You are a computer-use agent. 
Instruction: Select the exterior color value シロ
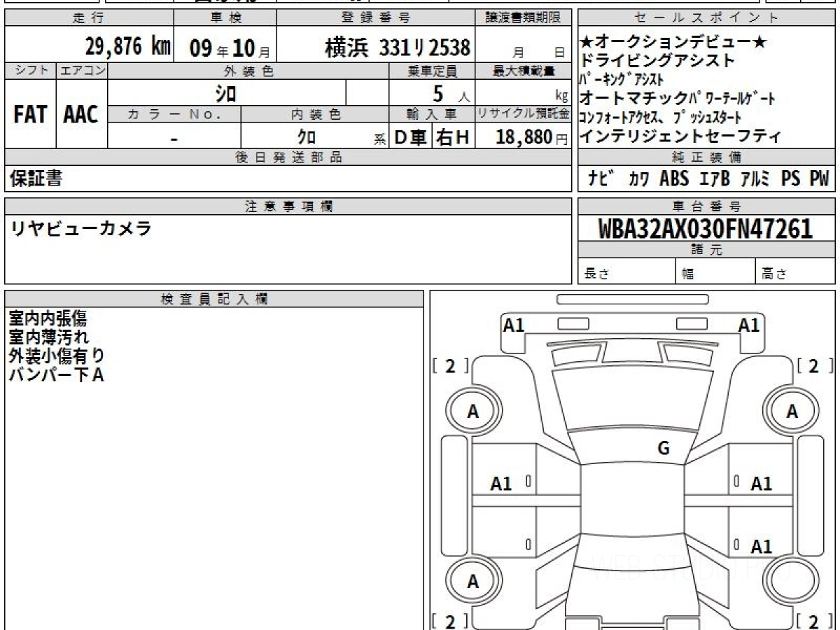point(226,93)
